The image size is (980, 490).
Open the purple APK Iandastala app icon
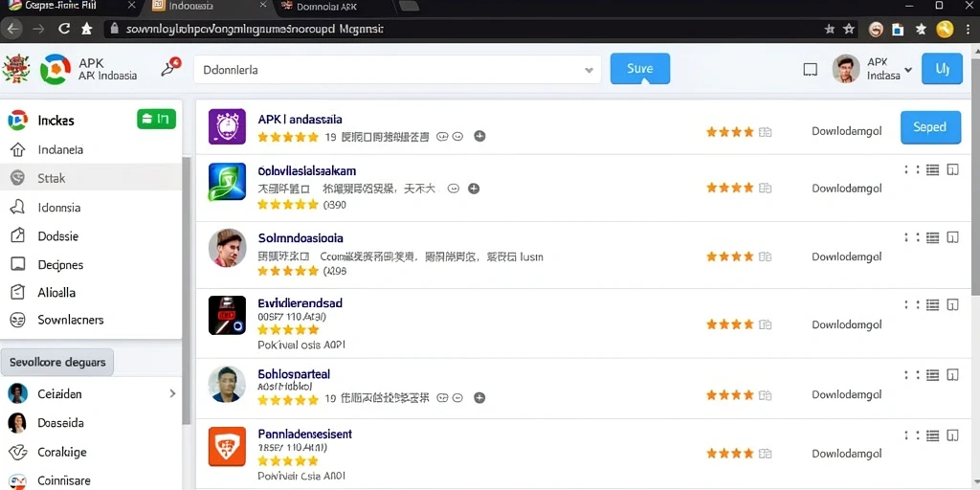pos(226,126)
